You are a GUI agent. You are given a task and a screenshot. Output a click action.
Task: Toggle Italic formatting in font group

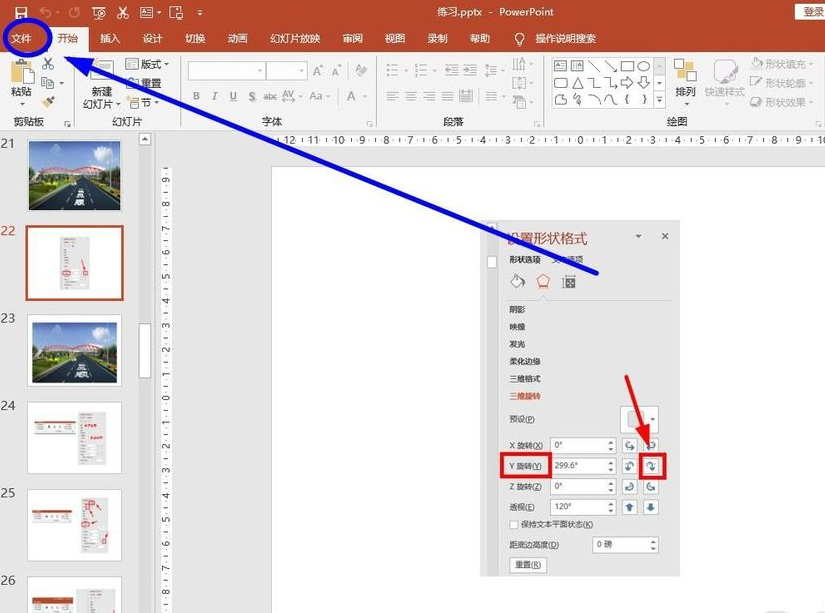pos(213,97)
